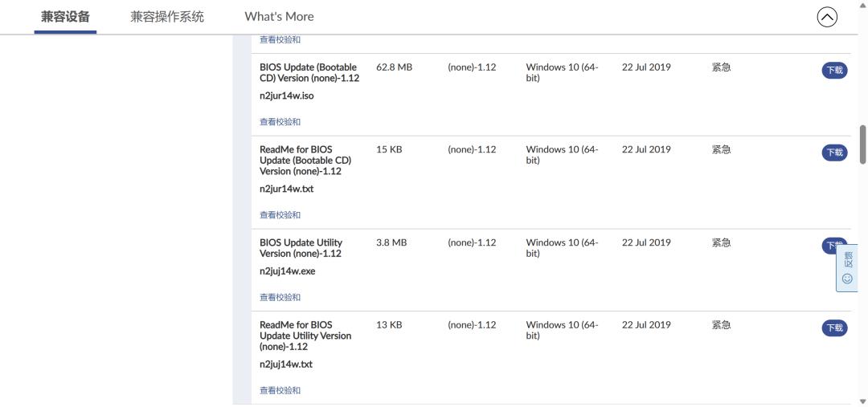868x407 pixels.
Task: Click the topmost 查看校验和 link
Action: click(280, 39)
